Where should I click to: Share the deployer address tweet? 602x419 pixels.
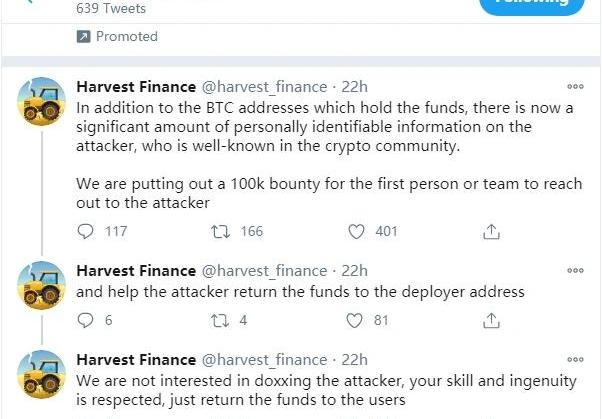(x=491, y=320)
